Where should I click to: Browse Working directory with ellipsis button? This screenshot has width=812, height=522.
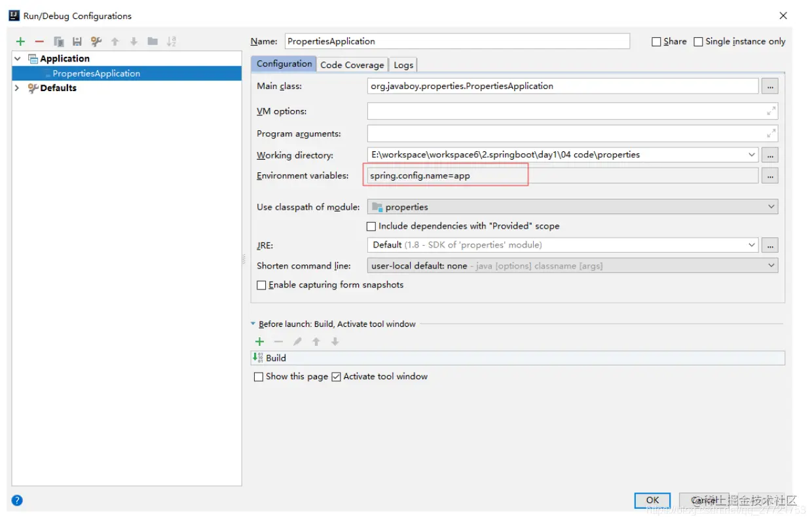point(770,155)
